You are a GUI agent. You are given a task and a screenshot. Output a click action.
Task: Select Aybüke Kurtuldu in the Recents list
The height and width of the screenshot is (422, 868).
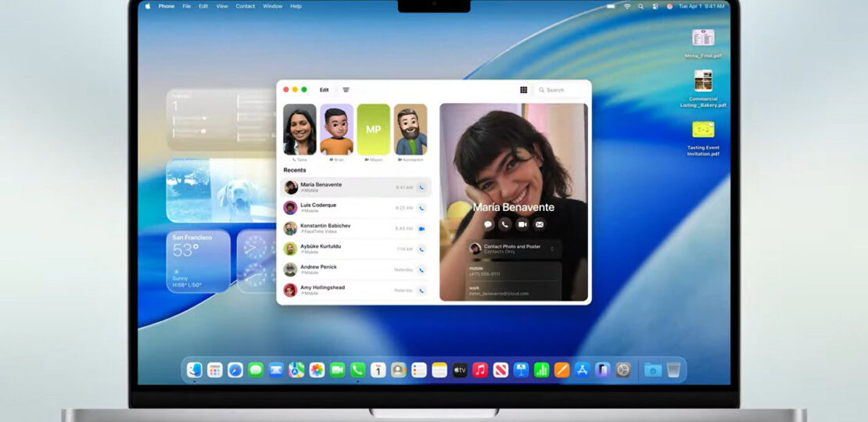(x=355, y=249)
